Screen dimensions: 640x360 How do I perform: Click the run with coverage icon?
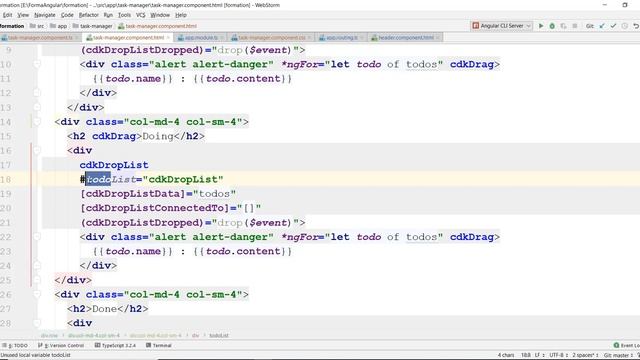563,26
